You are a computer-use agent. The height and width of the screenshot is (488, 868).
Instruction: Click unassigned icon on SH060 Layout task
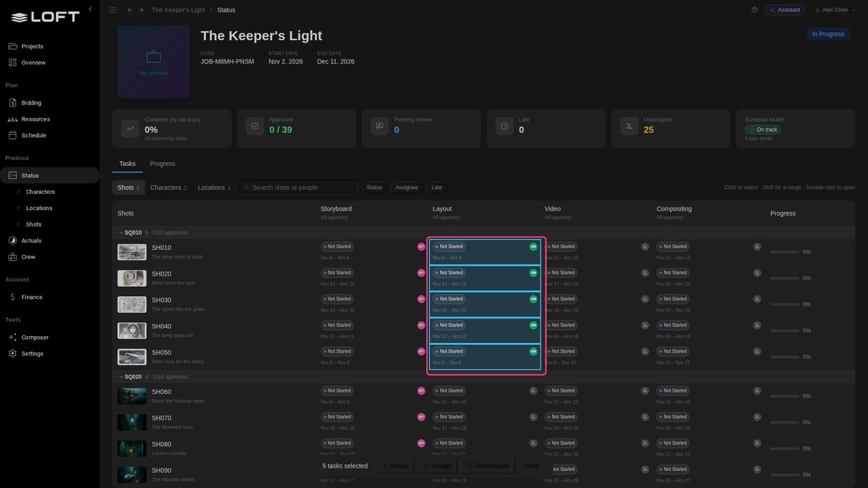click(533, 391)
